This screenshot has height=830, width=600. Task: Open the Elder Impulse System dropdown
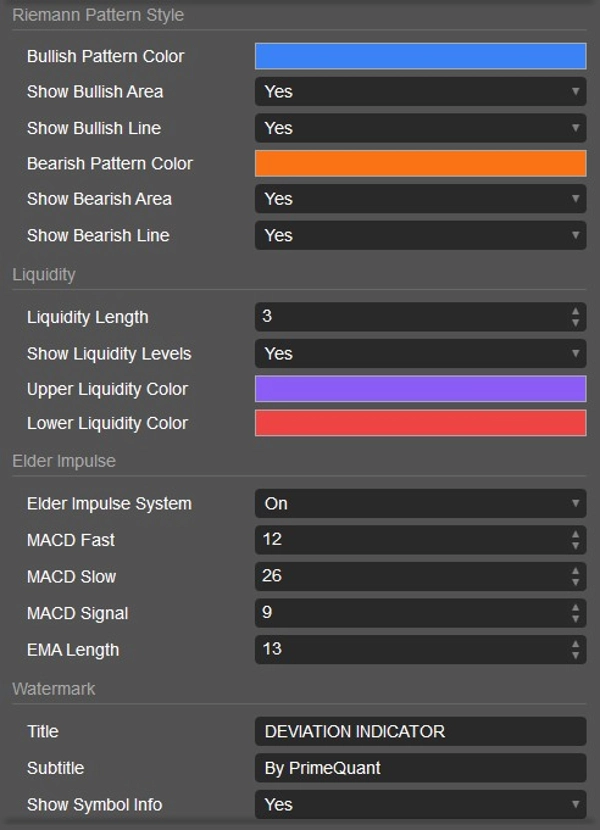coord(420,503)
